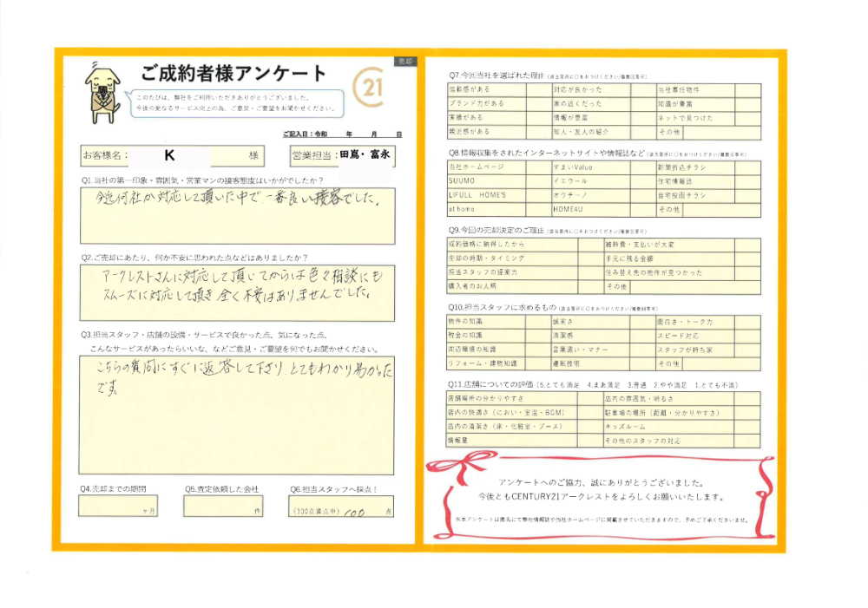Click the dog mascot illustration
This screenshot has height=608, width=868.
click(x=103, y=90)
